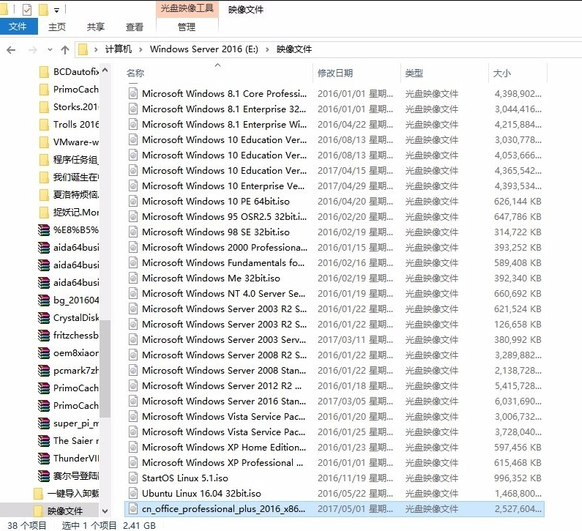
Task: Click the bg_201604 archive icon in sidebar
Action: [x=44, y=300]
